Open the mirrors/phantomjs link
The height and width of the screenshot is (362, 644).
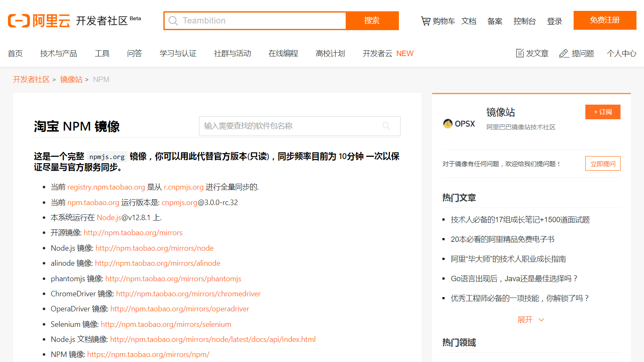pos(173,279)
